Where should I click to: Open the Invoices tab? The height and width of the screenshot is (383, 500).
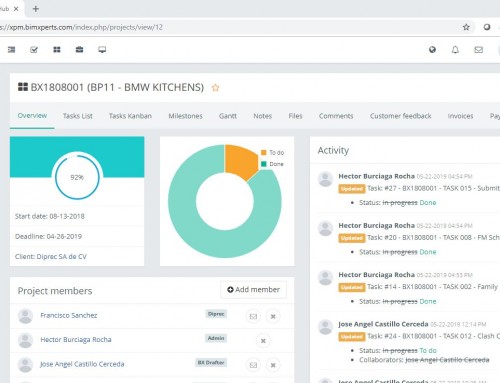[x=460, y=116]
